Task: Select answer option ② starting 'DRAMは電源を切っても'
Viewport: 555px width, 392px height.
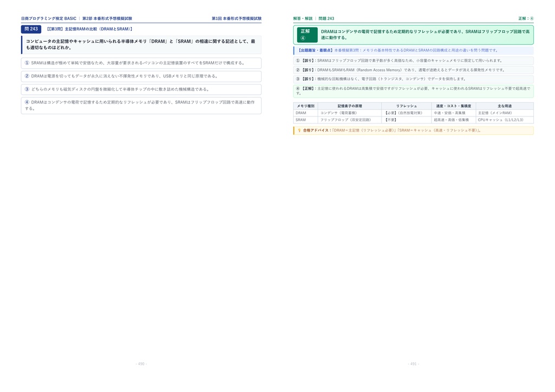Action: click(x=141, y=76)
